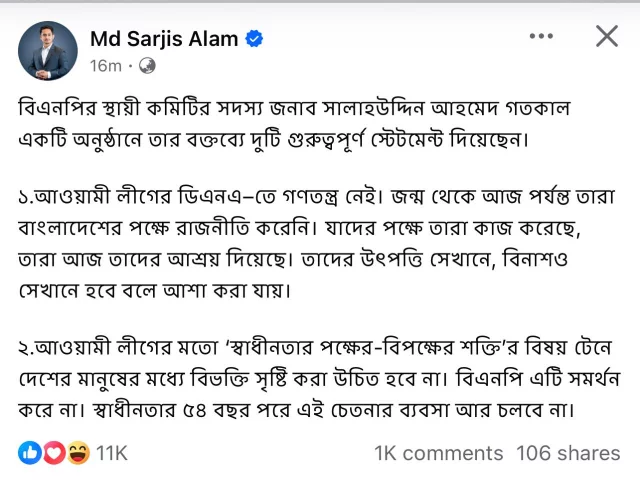This screenshot has width=640, height=483.
Task: Click the blue Like reaction icon
Action: [29, 453]
